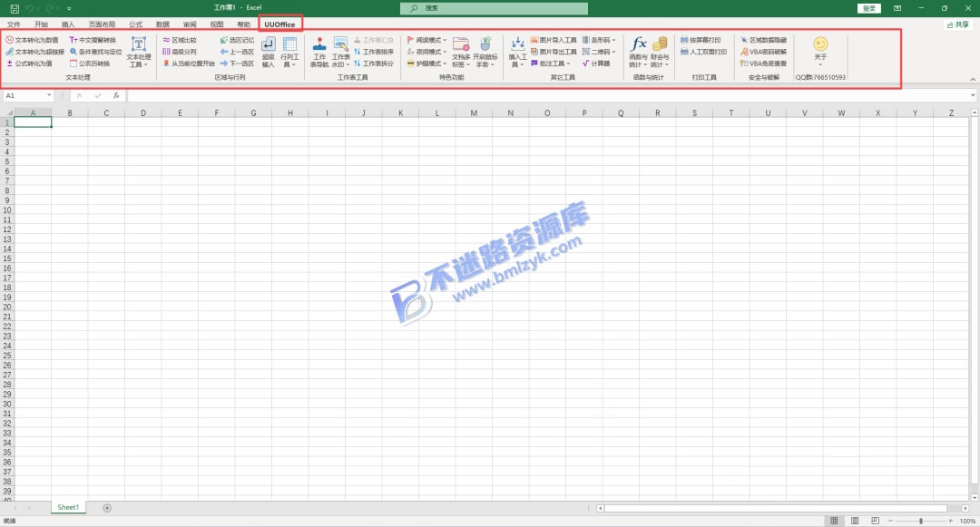
Task: Open the 文件 menu tab
Action: (x=14, y=24)
